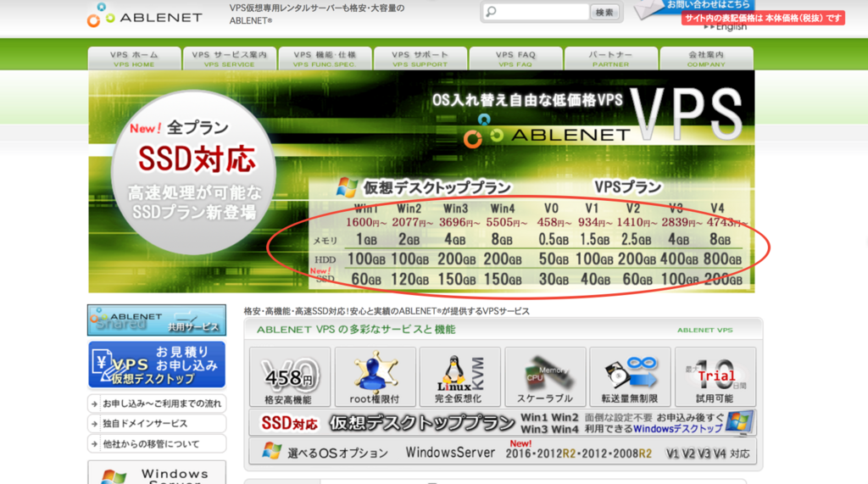The image size is (868, 484).
Task: Open the VPS サービス案内 tab
Action: click(229, 58)
